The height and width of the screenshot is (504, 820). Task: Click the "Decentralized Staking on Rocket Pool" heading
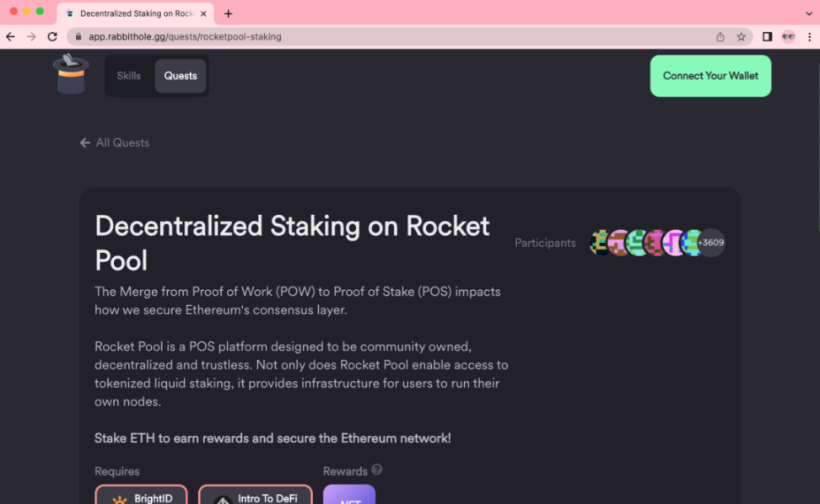click(x=293, y=243)
